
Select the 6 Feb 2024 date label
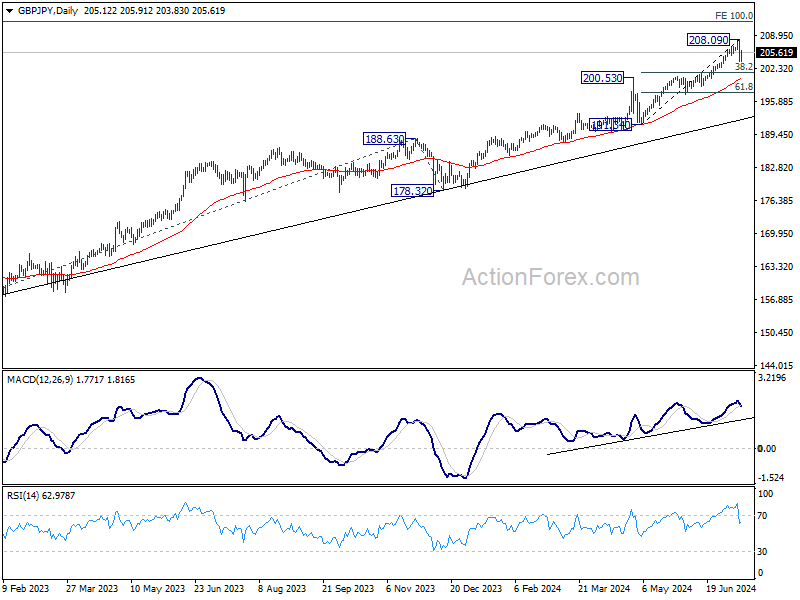(537, 588)
